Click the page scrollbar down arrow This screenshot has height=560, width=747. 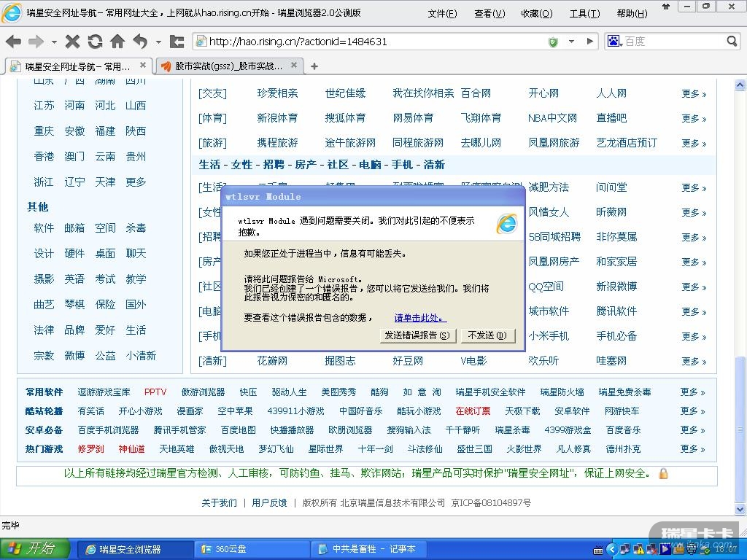(x=740, y=509)
